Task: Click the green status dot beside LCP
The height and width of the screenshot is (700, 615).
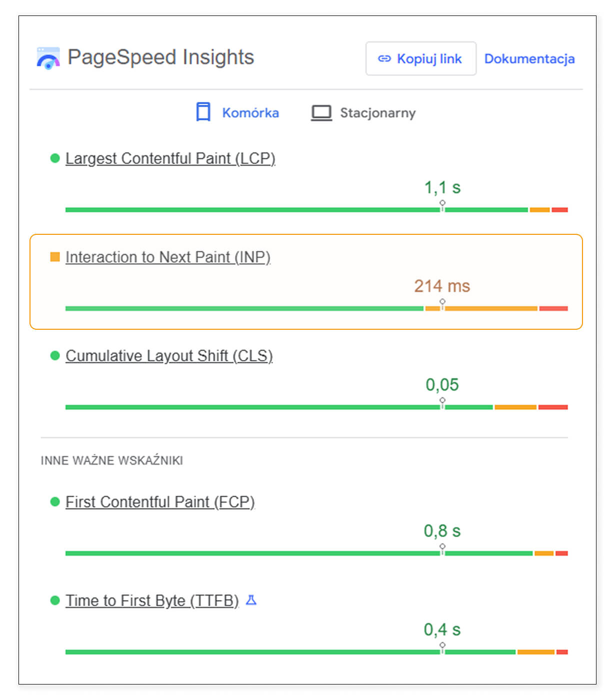Action: [x=55, y=158]
